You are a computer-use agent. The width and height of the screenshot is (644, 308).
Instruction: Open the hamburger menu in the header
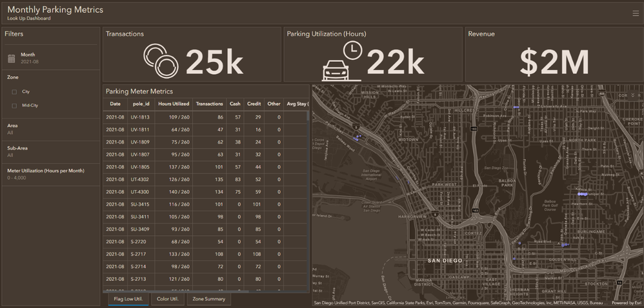(636, 13)
